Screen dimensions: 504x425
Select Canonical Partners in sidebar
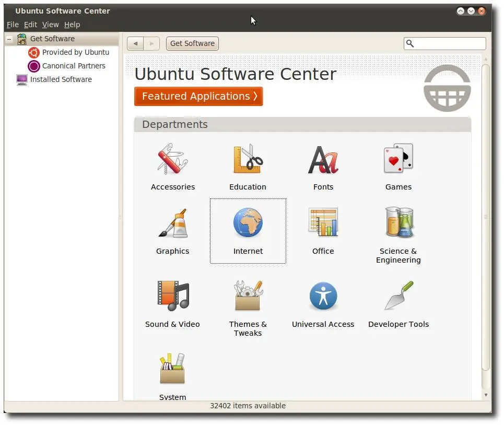coord(74,66)
